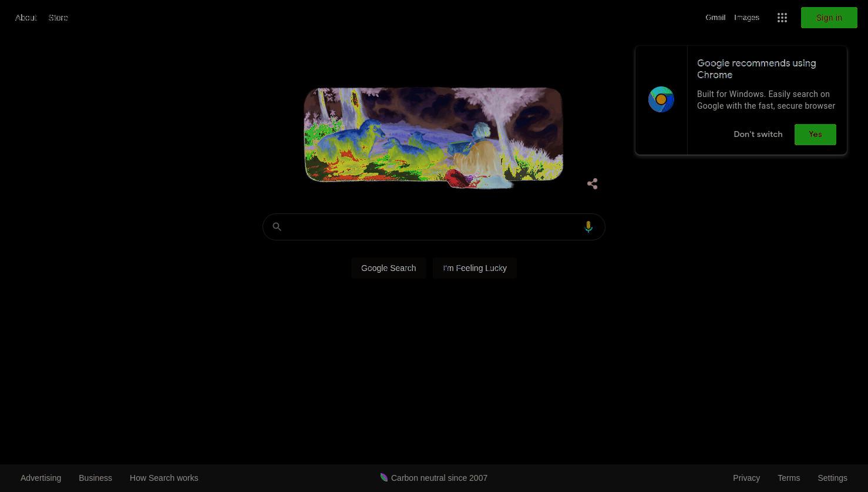Image resolution: width=868 pixels, height=492 pixels.
Task: Go to Gmail
Action: 715,18
